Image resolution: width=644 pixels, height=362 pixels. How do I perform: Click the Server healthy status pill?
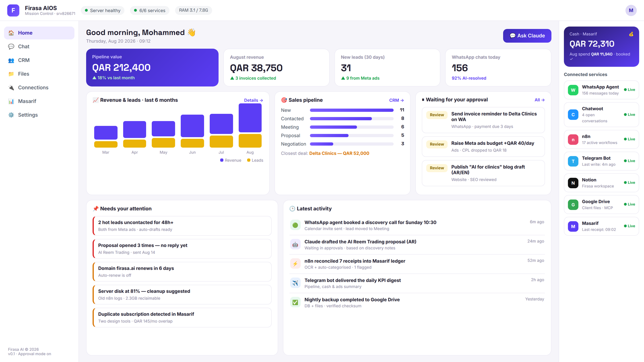103,10
